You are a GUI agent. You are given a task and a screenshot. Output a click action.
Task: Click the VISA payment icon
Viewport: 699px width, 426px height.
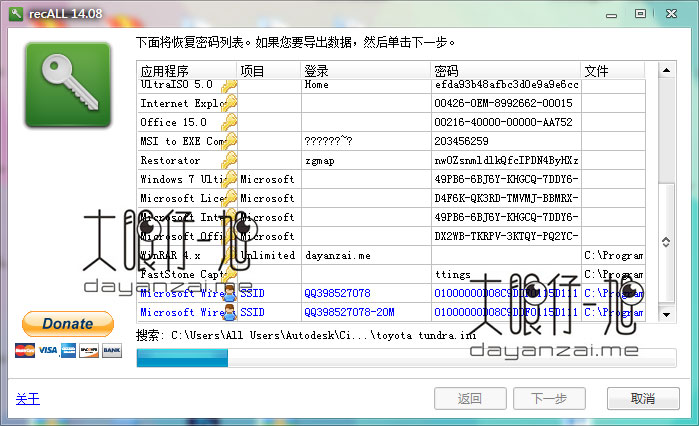click(47, 350)
